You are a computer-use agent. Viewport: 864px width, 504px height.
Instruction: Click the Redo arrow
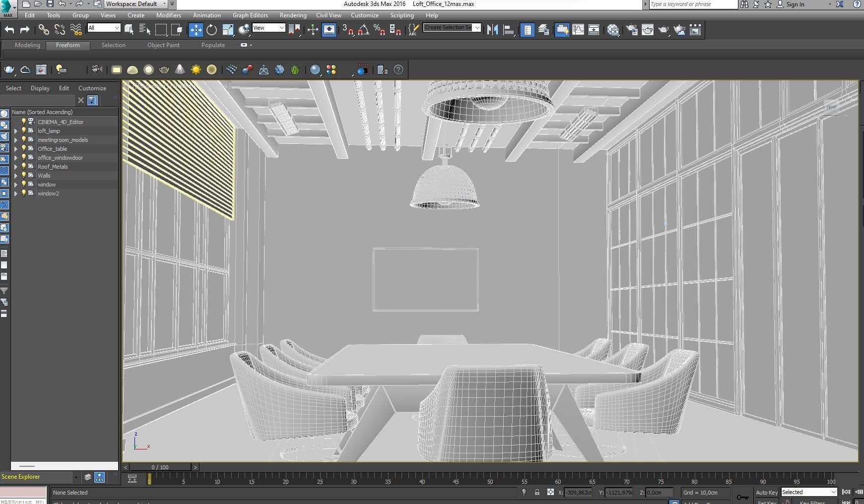[x=25, y=30]
